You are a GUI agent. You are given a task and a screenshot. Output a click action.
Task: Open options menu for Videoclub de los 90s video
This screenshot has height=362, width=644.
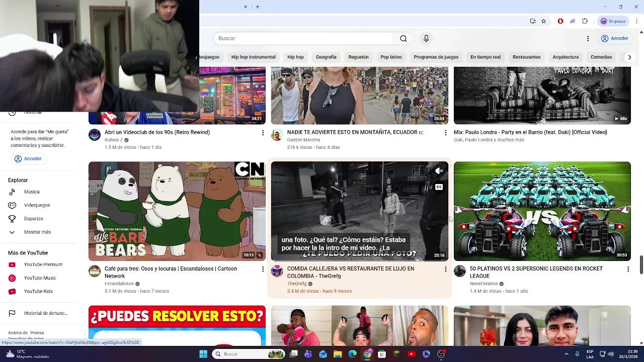[263, 133]
